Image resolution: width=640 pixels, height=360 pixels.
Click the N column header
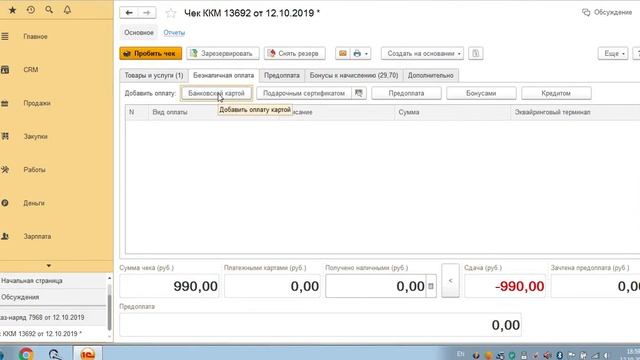(x=137, y=112)
